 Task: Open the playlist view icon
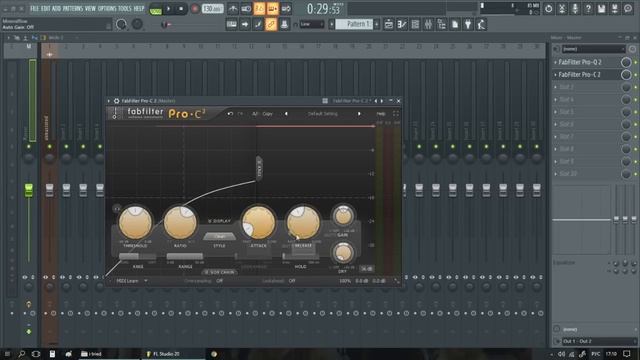click(389, 24)
